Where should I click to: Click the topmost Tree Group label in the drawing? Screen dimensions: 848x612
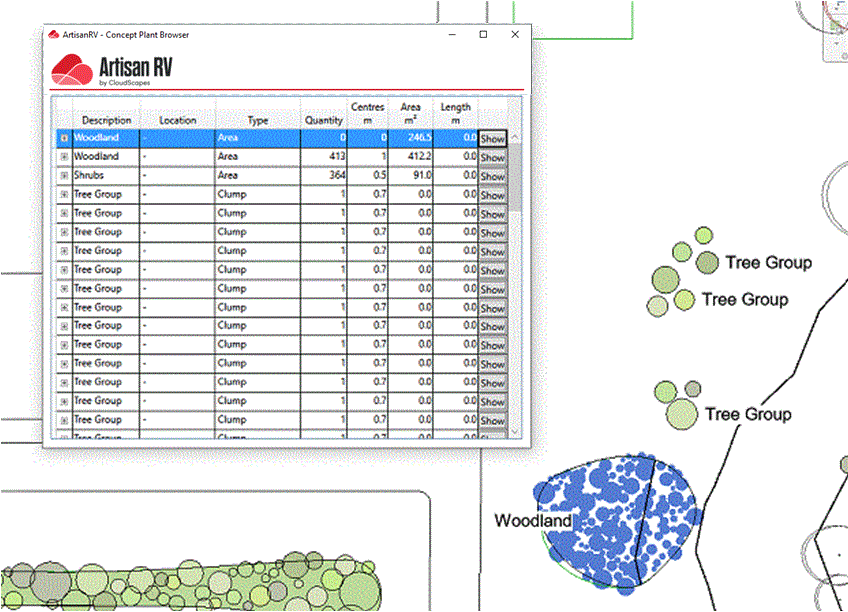(768, 263)
